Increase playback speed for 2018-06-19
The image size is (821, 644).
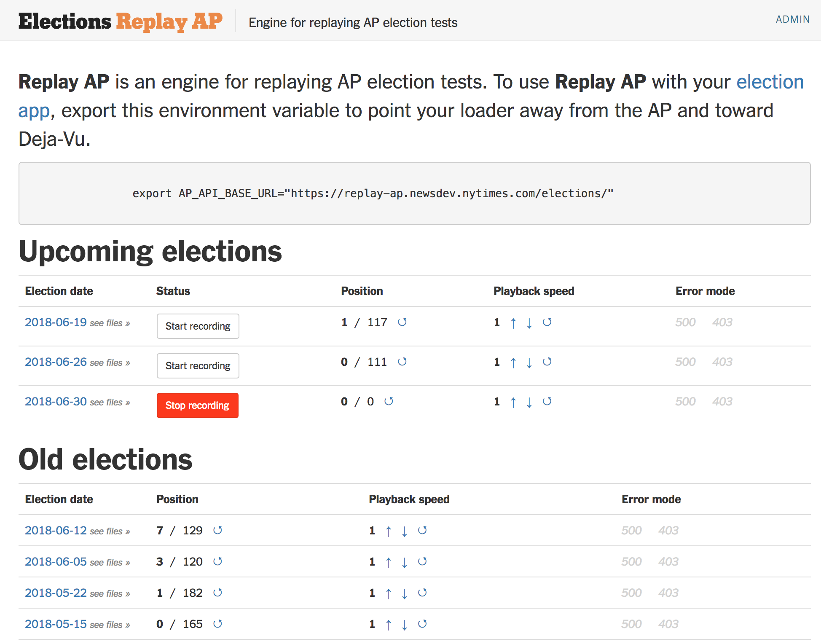pyautogui.click(x=513, y=322)
